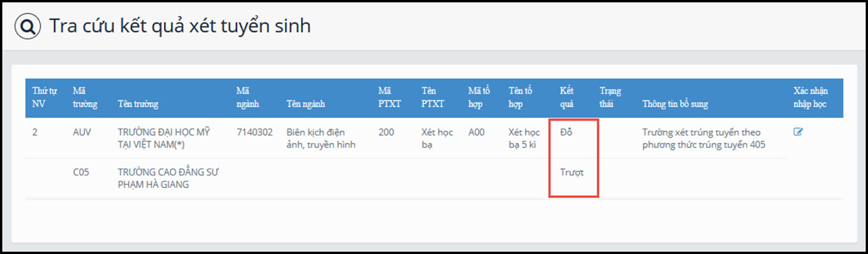Click the 'Tên trường' column header

pyautogui.click(x=138, y=104)
